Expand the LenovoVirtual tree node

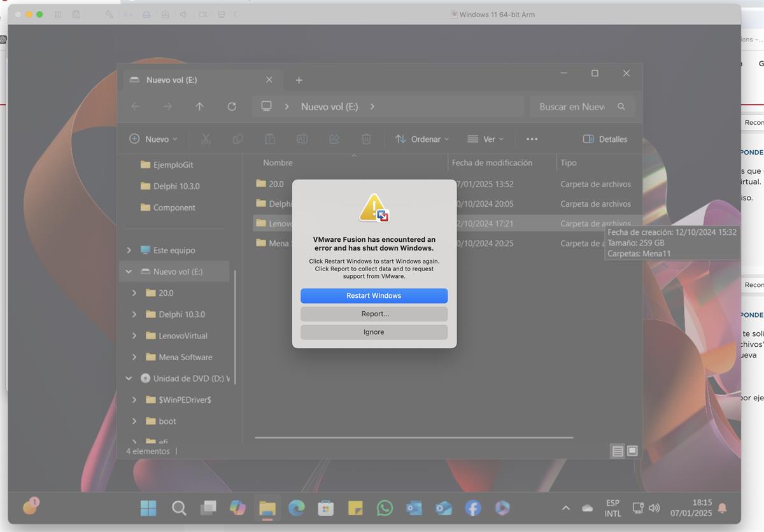(134, 335)
